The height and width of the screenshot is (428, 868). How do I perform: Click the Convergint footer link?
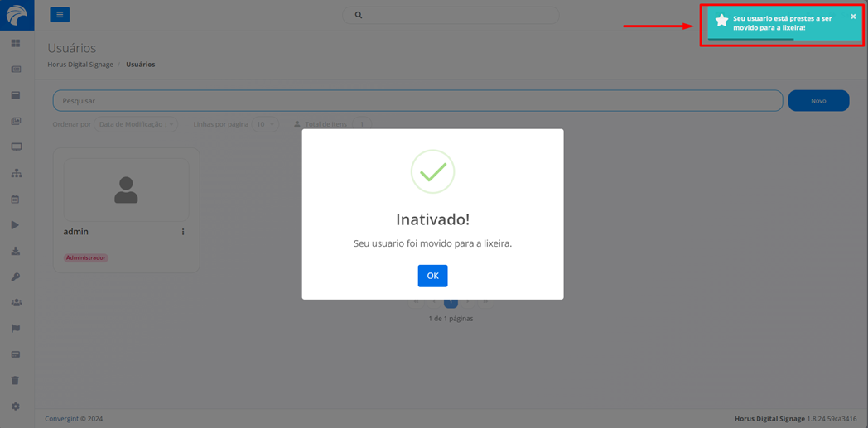pyautogui.click(x=62, y=419)
